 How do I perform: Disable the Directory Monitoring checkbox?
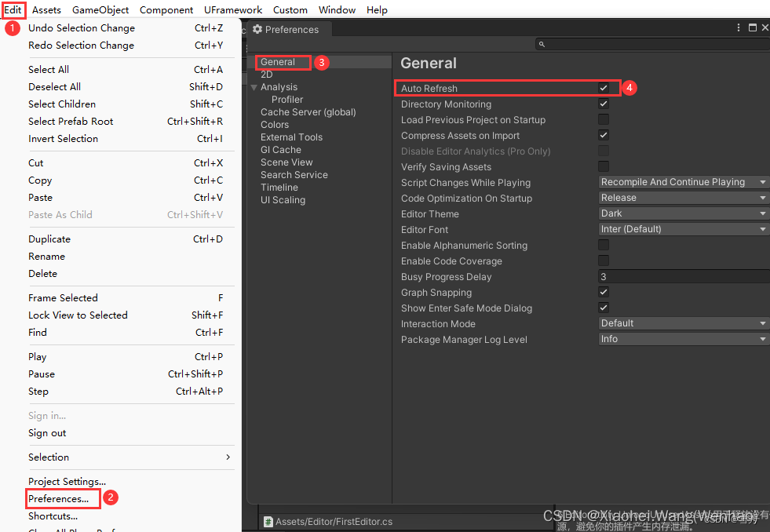(604, 104)
